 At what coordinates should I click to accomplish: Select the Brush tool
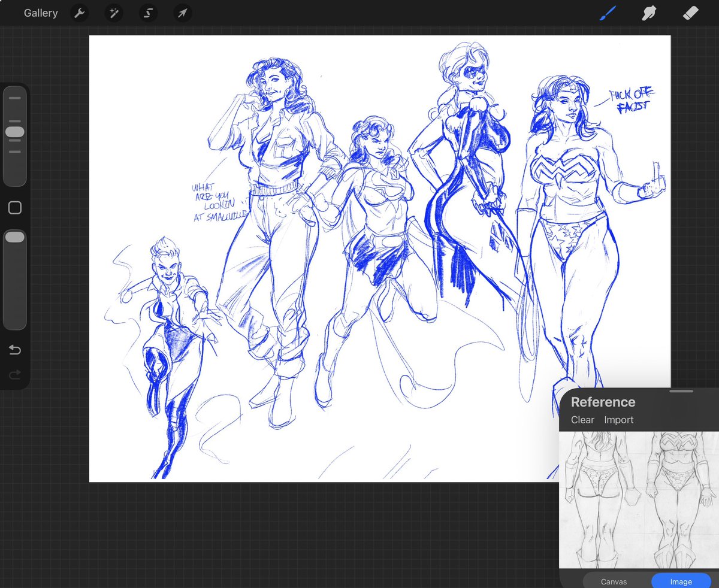pyautogui.click(x=607, y=13)
